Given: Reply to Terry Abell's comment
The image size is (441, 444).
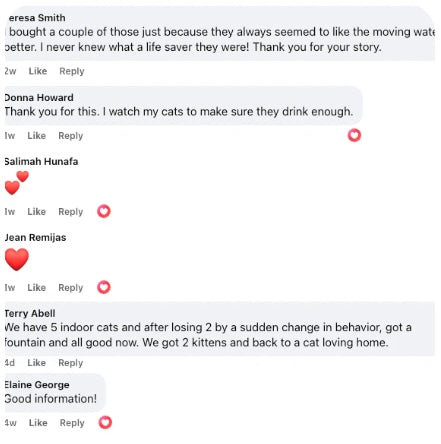Looking at the screenshot, I should click(71, 363).
